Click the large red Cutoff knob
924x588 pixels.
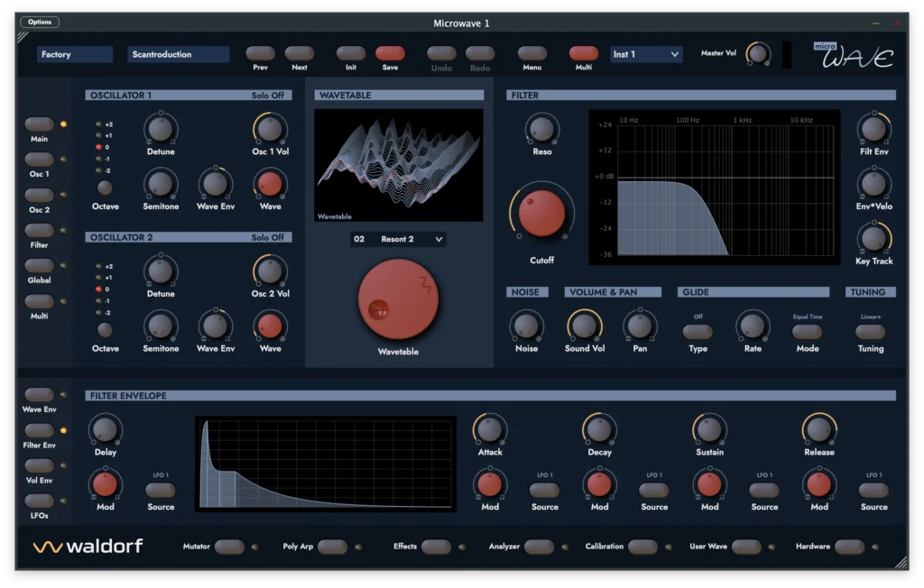point(541,213)
